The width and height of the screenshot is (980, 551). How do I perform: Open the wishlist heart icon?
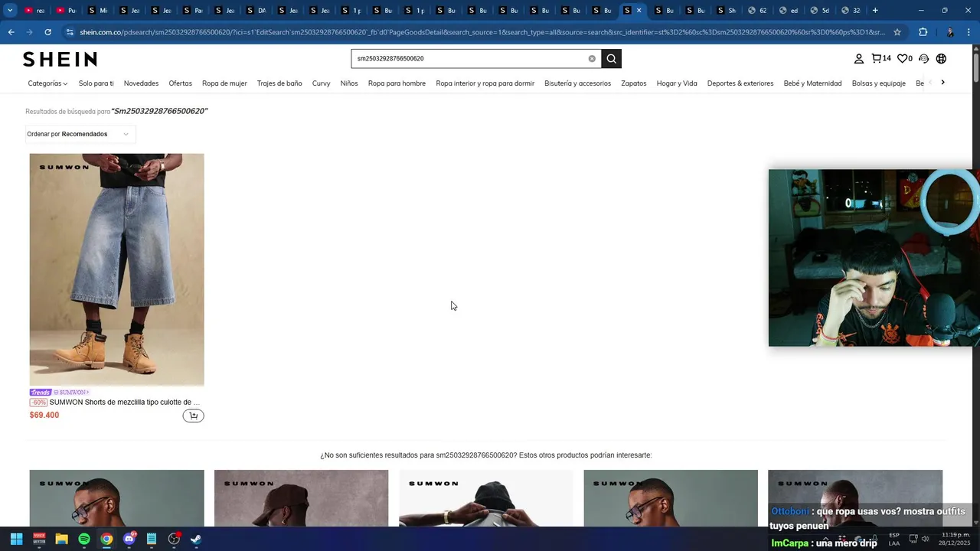click(905, 58)
